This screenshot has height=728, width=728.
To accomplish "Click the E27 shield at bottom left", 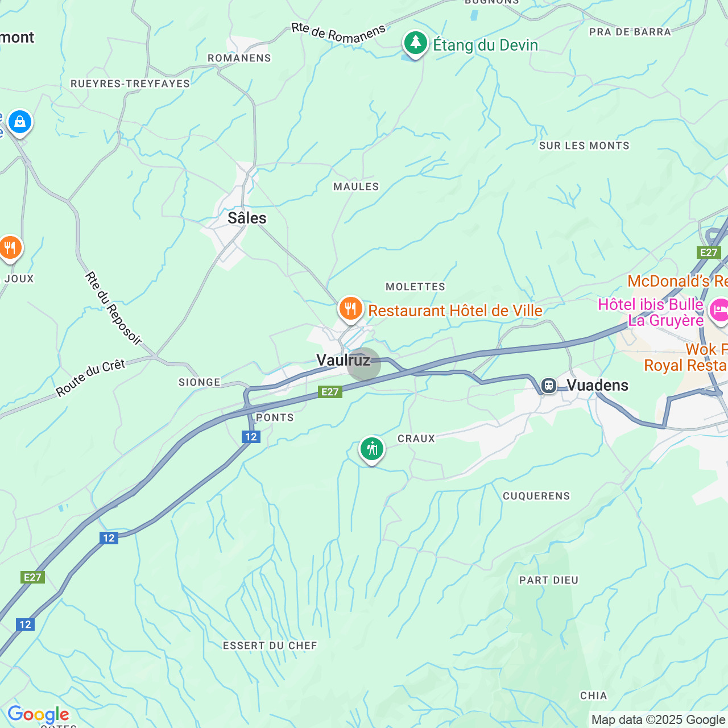I will 32,577.
